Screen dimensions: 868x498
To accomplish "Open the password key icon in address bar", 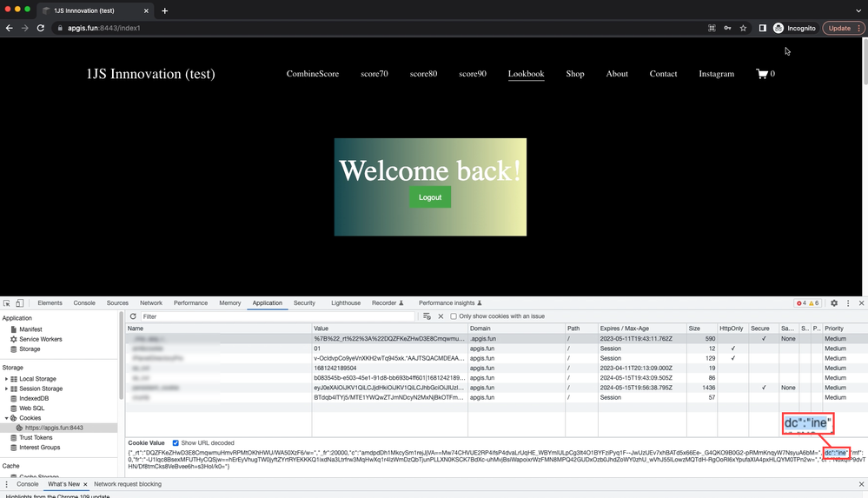I will click(727, 28).
